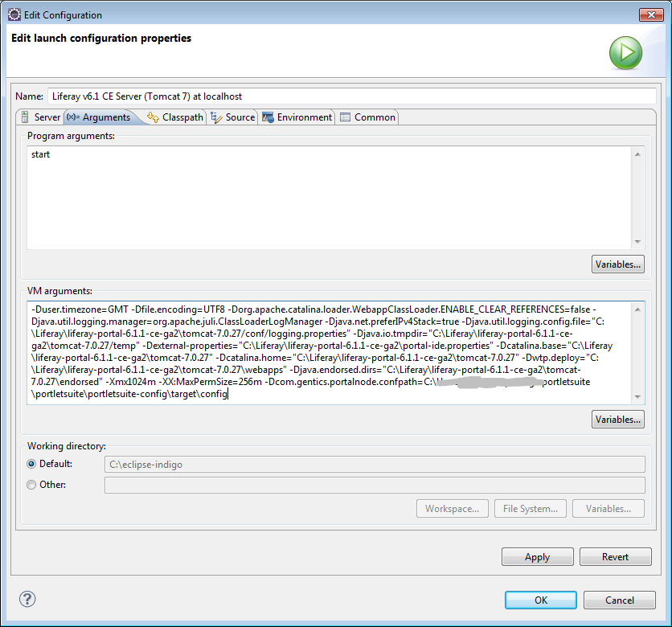Click the working directory Variables... button

tap(608, 508)
